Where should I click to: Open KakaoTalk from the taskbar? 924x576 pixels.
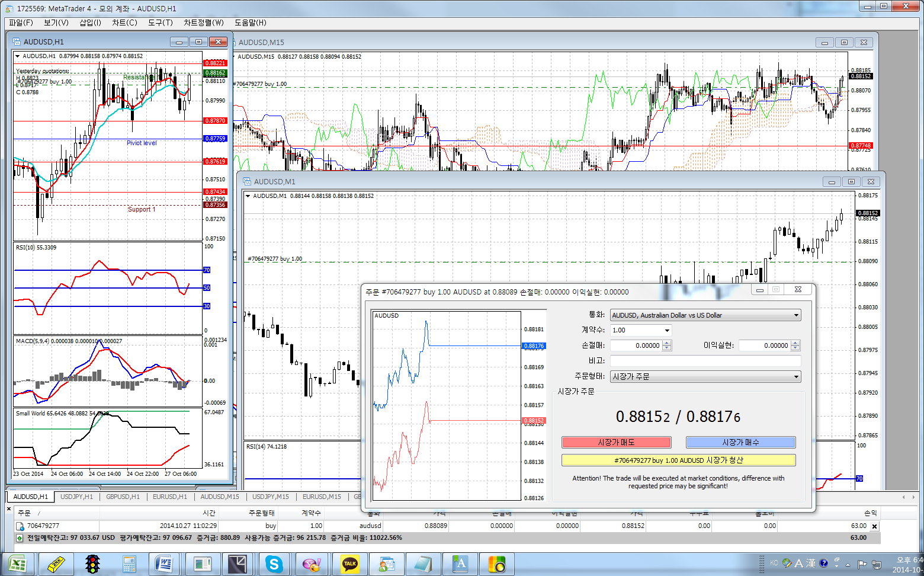point(349,564)
